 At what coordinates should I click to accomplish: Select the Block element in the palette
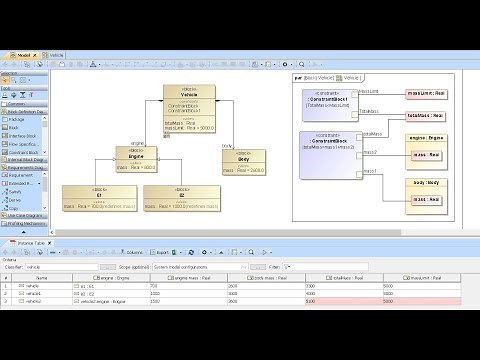click(10, 128)
